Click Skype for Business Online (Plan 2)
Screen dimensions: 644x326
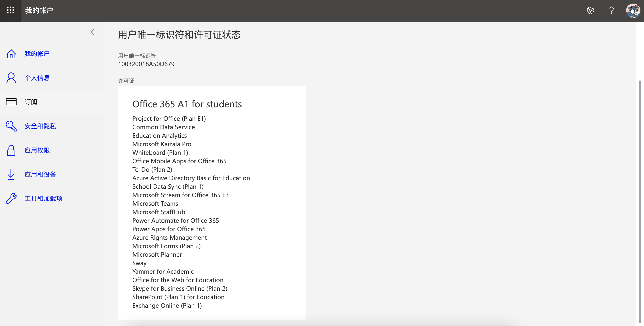coord(180,288)
